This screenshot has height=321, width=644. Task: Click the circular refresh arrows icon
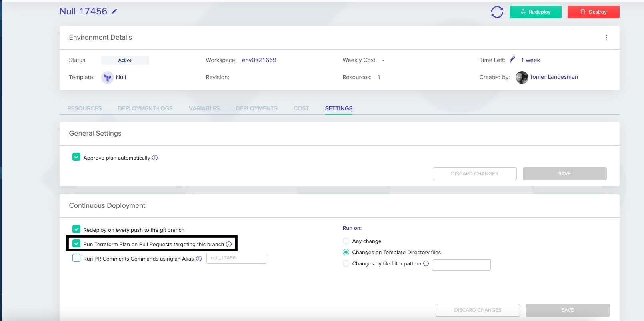pyautogui.click(x=497, y=12)
